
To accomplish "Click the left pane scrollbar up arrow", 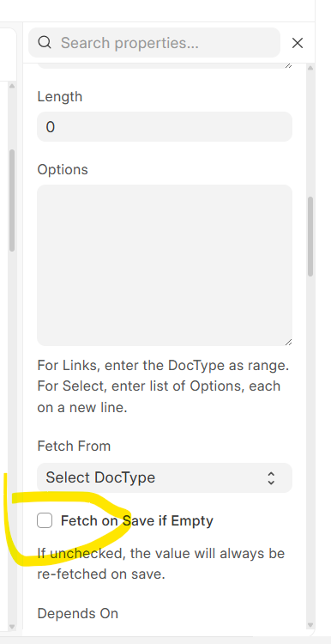I will tap(12, 86).
